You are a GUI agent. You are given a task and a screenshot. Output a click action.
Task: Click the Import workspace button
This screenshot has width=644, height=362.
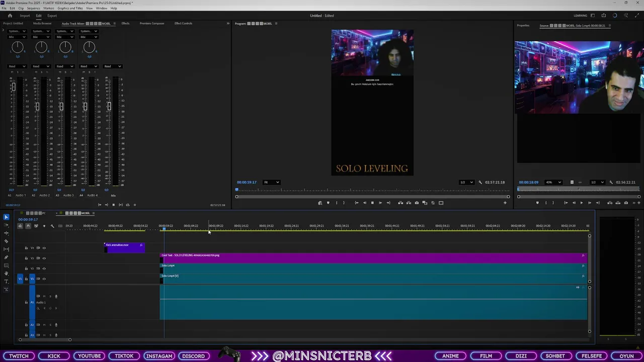pyautogui.click(x=25, y=16)
